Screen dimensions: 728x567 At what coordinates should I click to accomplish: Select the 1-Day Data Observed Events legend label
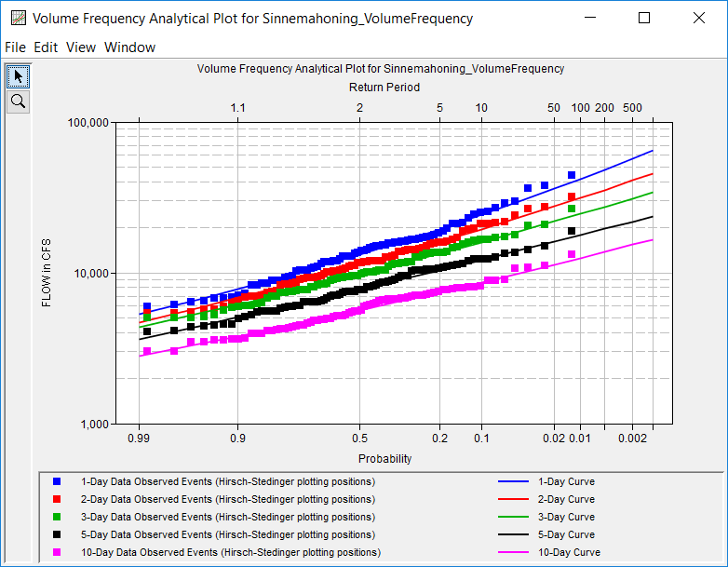click(x=228, y=481)
